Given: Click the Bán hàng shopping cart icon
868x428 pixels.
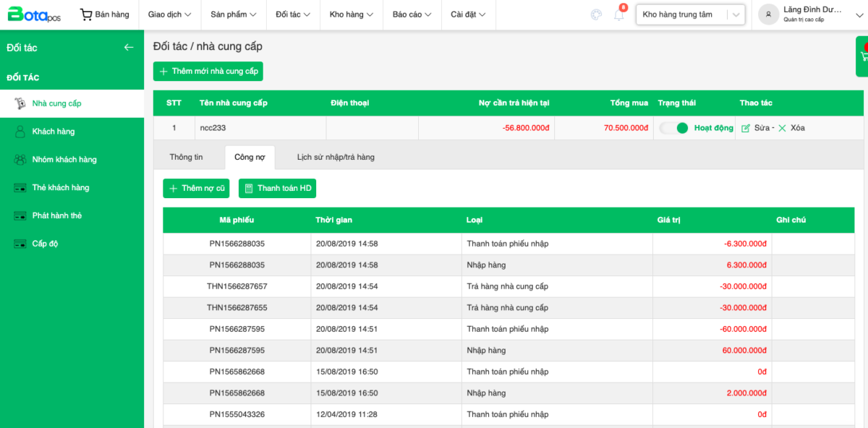Looking at the screenshot, I should click(87, 14).
